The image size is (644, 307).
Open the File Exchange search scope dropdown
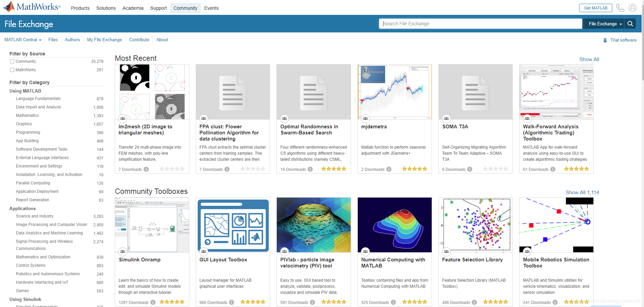(605, 24)
